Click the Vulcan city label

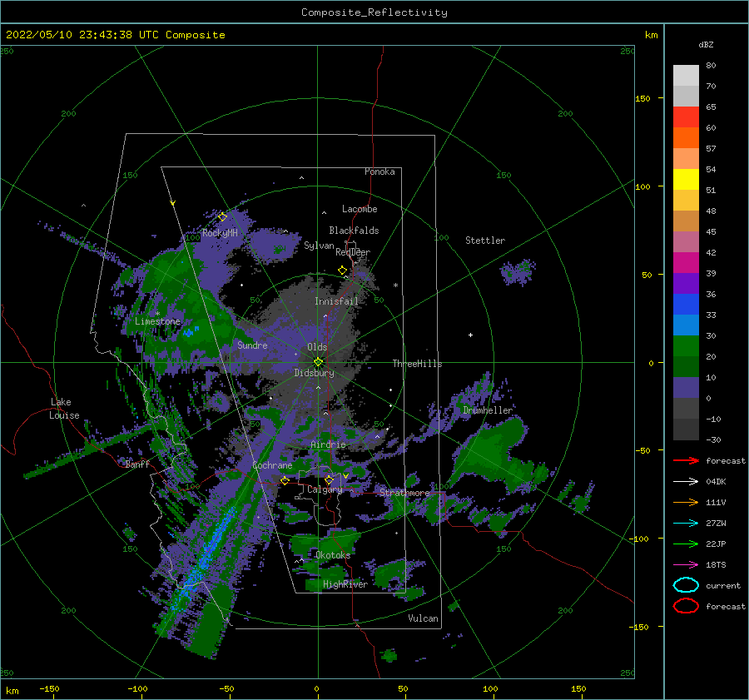pos(424,618)
